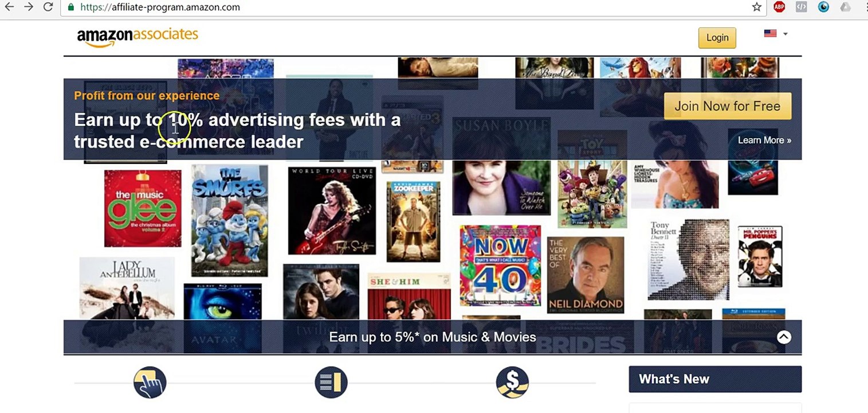
Task: Open the gray Google Drive extension icon
Action: [845, 7]
